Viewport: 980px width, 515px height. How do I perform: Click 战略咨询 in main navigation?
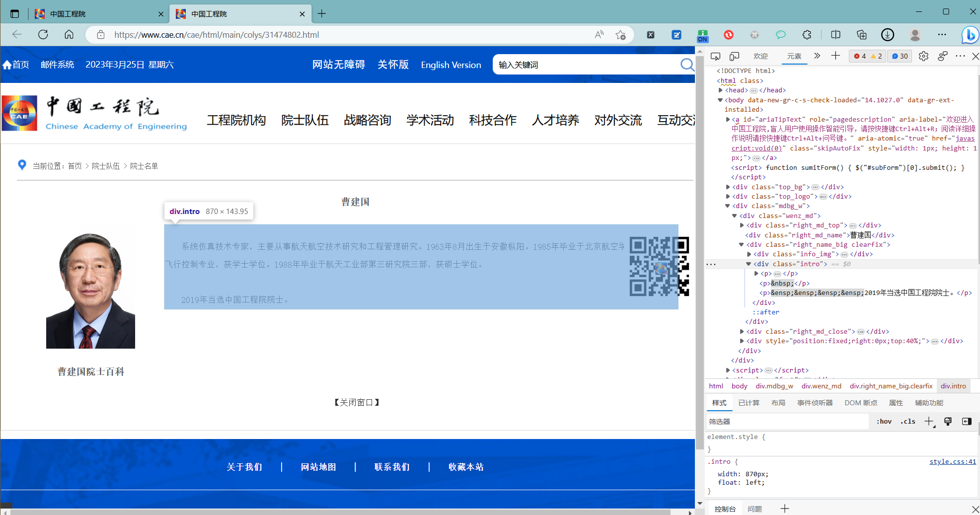click(x=368, y=120)
